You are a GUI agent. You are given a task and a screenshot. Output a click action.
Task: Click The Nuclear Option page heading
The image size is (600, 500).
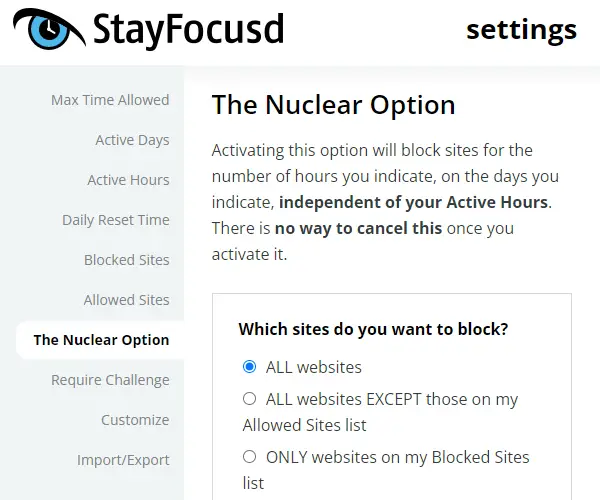(334, 105)
